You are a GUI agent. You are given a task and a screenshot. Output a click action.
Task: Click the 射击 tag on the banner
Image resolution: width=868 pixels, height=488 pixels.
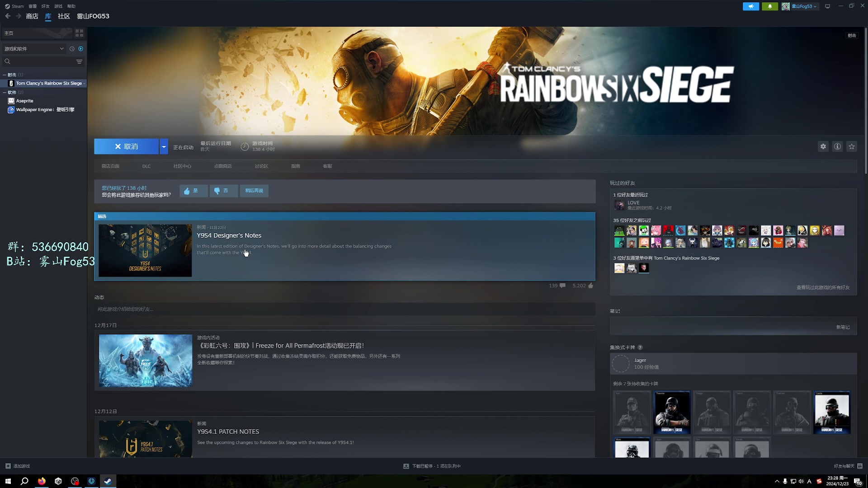click(x=852, y=35)
